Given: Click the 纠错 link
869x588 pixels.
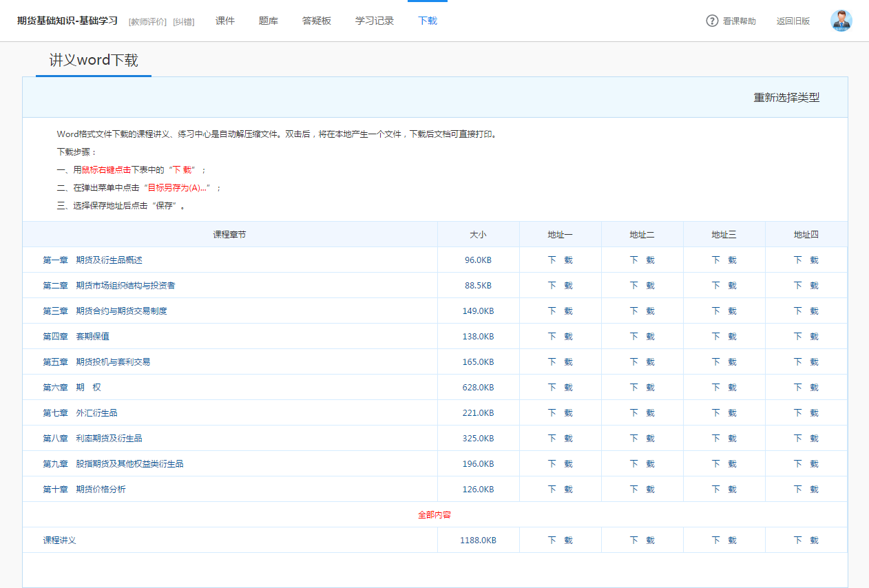Looking at the screenshot, I should tap(183, 21).
